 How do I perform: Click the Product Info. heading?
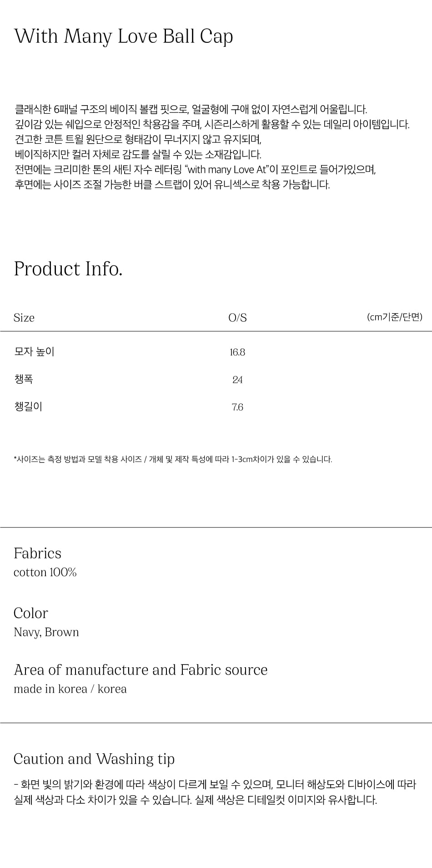[x=68, y=269]
